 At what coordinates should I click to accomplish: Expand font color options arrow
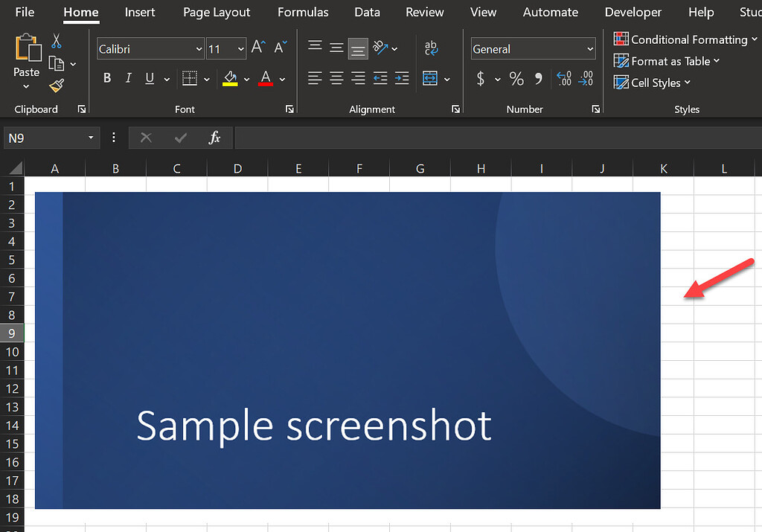tap(282, 79)
